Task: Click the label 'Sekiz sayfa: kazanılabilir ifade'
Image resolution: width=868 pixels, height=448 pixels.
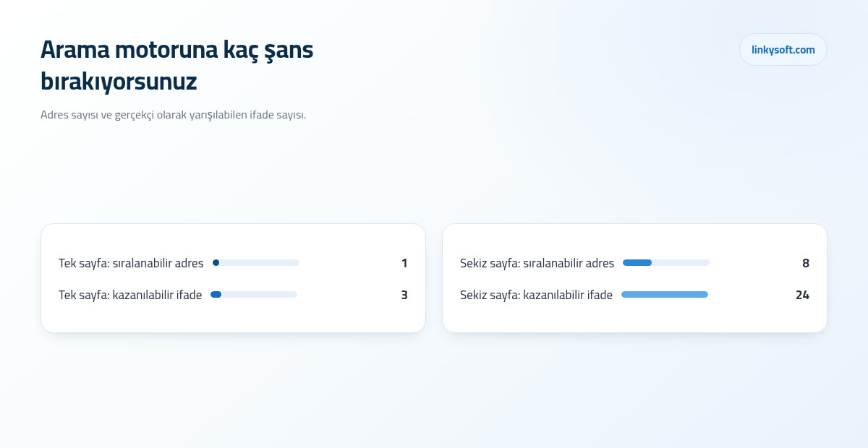Action: click(536, 295)
